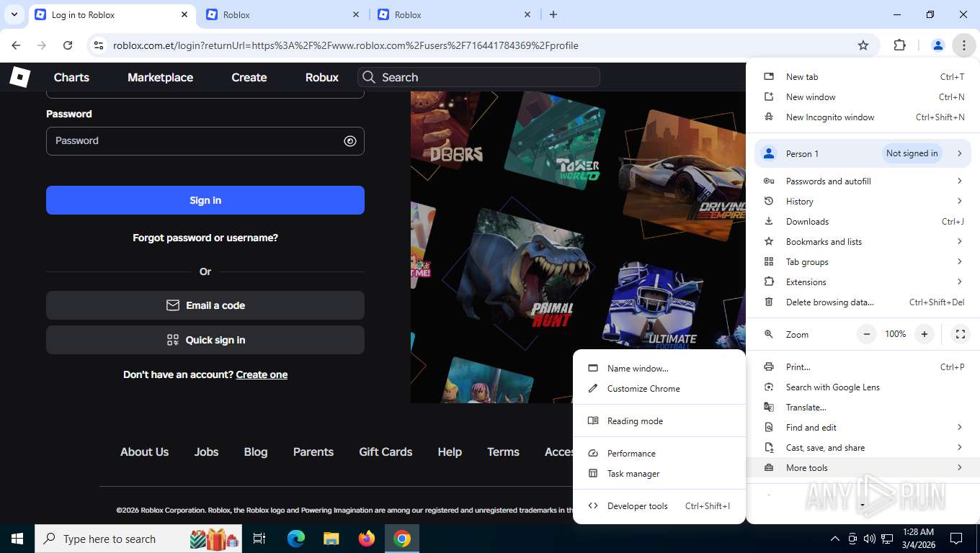
Task: Open the profile avatar button in toolbar
Action: [937, 45]
